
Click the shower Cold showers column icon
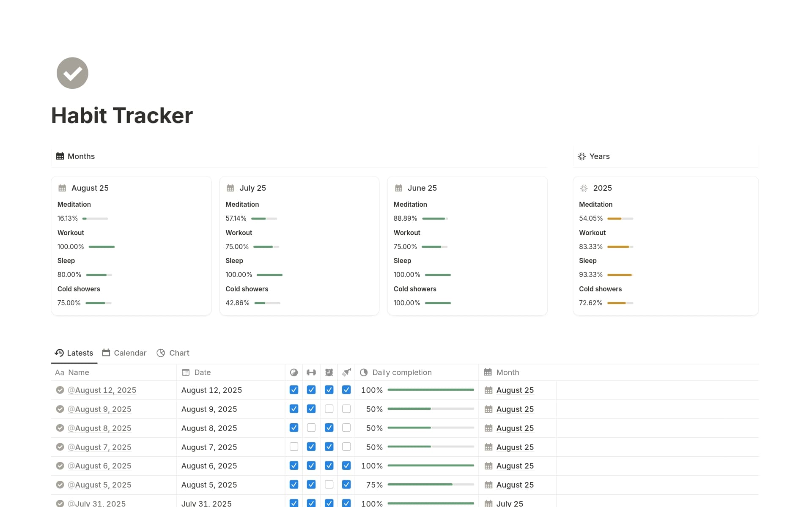[x=346, y=372]
